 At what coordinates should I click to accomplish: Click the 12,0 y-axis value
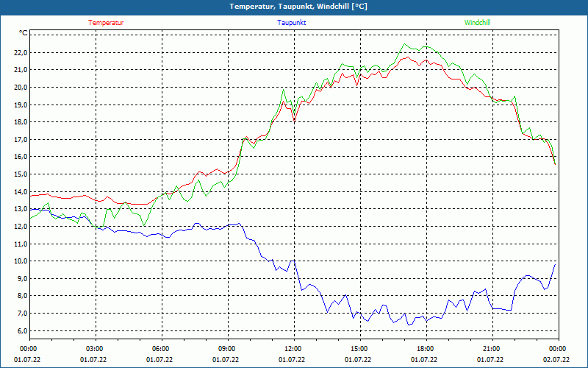(x=21, y=227)
